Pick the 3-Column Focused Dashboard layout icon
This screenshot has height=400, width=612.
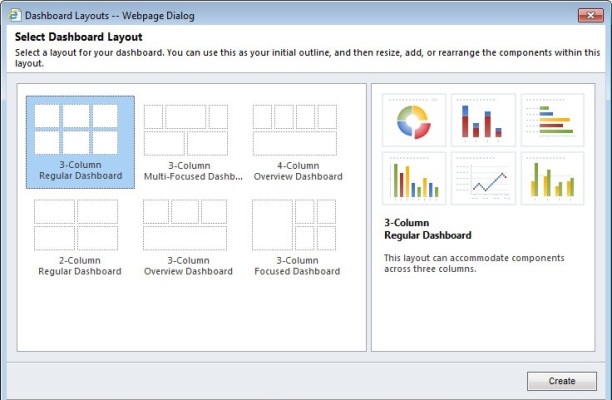click(294, 225)
